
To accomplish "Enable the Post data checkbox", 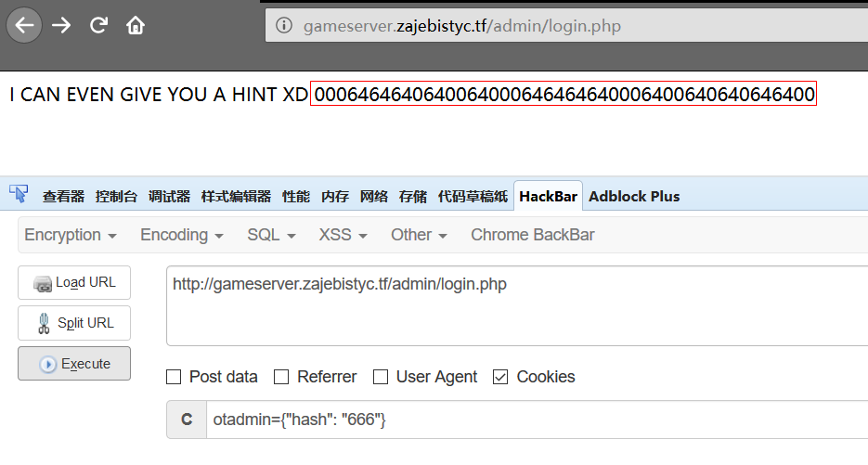I will (174, 377).
